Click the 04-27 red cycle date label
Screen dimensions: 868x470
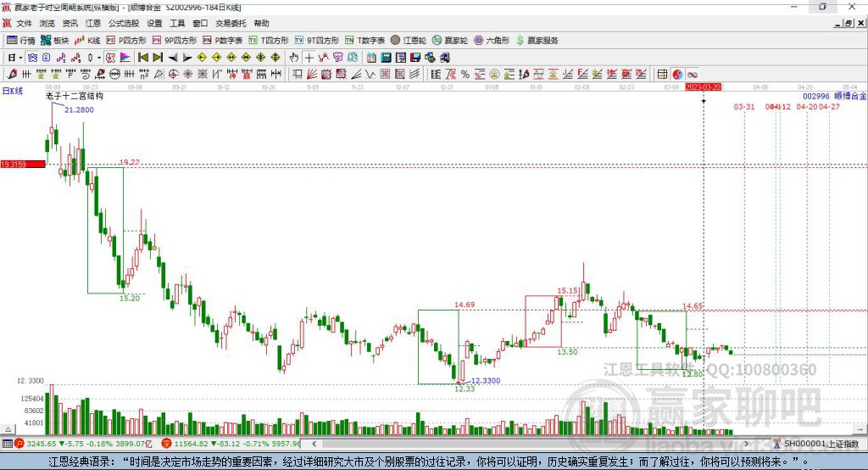829,106
